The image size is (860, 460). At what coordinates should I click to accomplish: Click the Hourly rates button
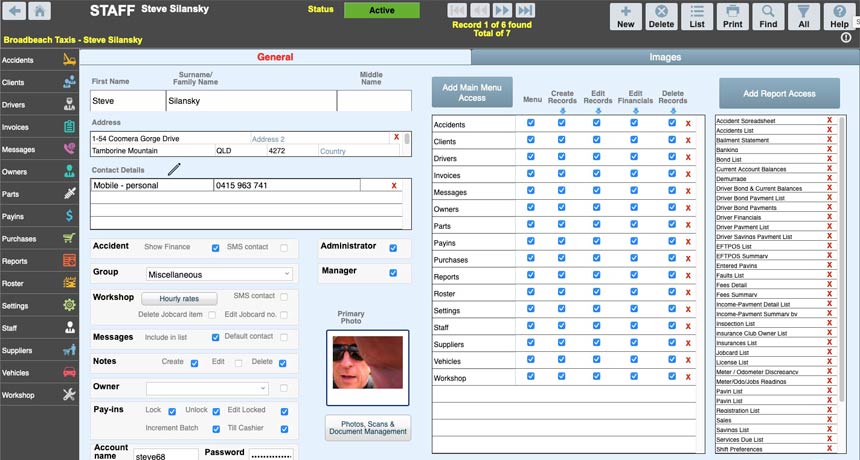pos(178,299)
